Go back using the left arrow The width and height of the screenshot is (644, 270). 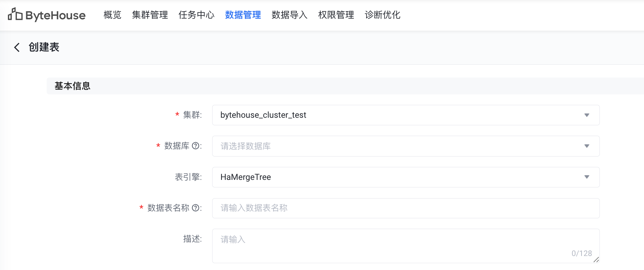[x=17, y=47]
